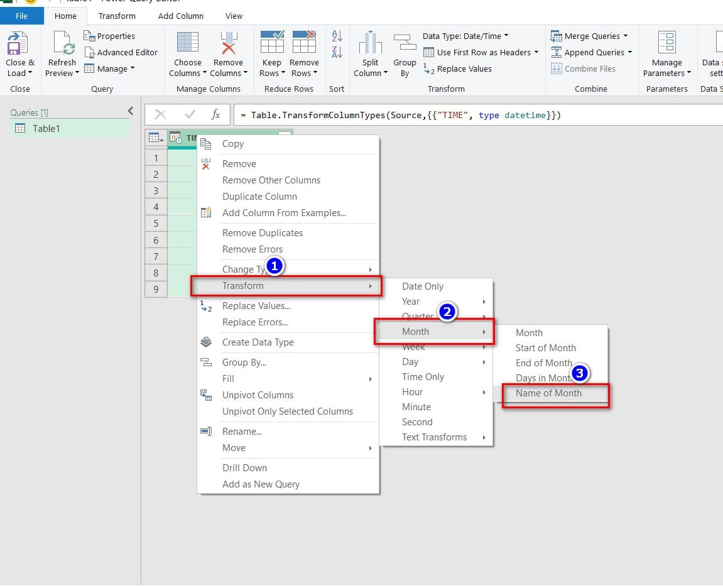Open the View ribbon tab

point(233,16)
